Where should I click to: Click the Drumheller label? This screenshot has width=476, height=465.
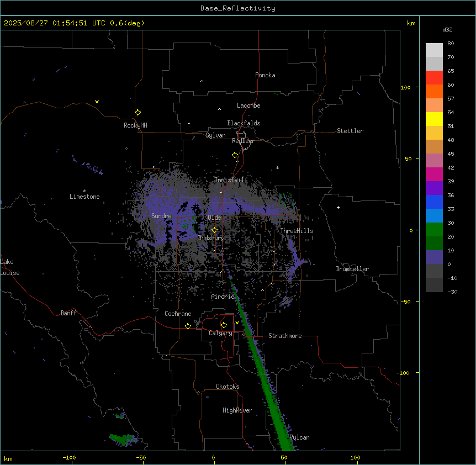[x=352, y=269]
